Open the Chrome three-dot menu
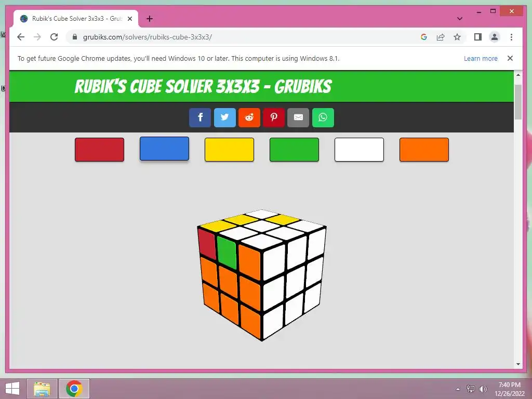The height and width of the screenshot is (399, 532). pos(511,37)
